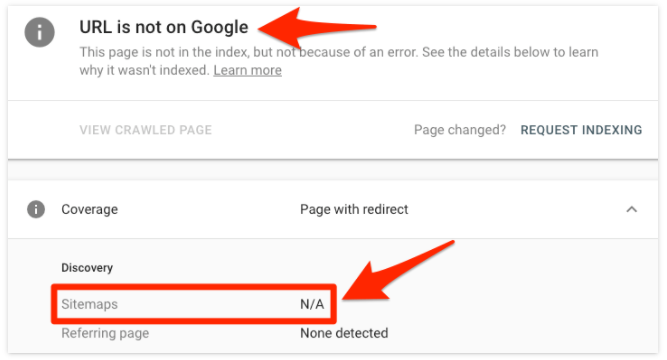The image size is (667, 360).
Task: Open the Learn more link
Action: [248, 70]
